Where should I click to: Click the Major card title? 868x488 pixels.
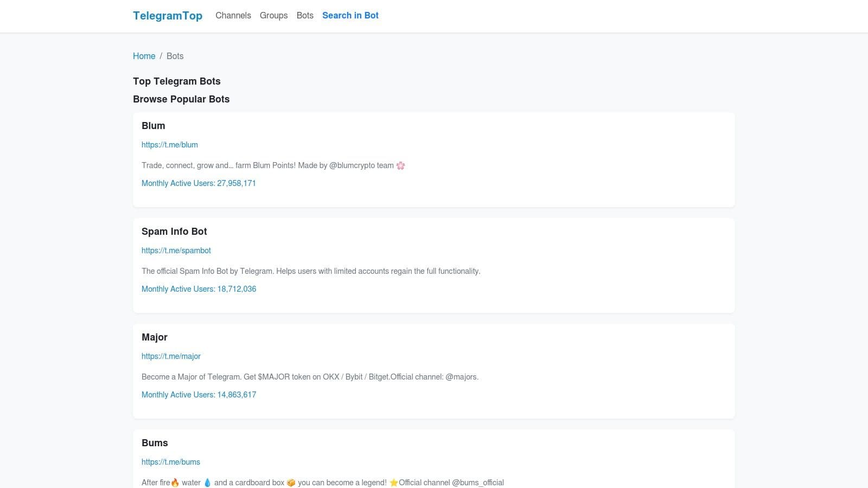tap(154, 337)
